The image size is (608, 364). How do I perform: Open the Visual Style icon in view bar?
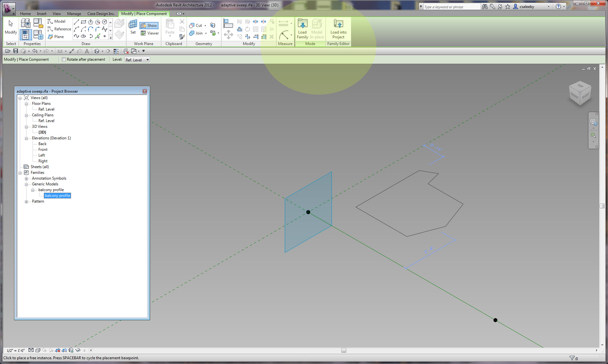click(x=38, y=350)
